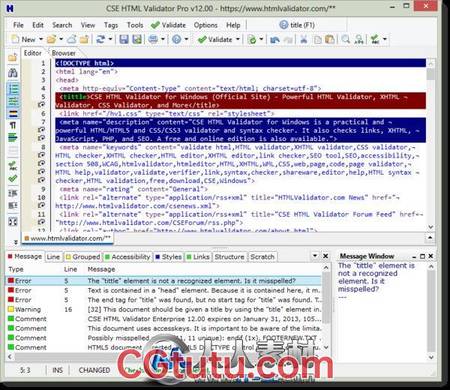Viewport: 450px width, 390px height.
Task: Click the paragraph mark icon in sidebar
Action: tap(13, 126)
